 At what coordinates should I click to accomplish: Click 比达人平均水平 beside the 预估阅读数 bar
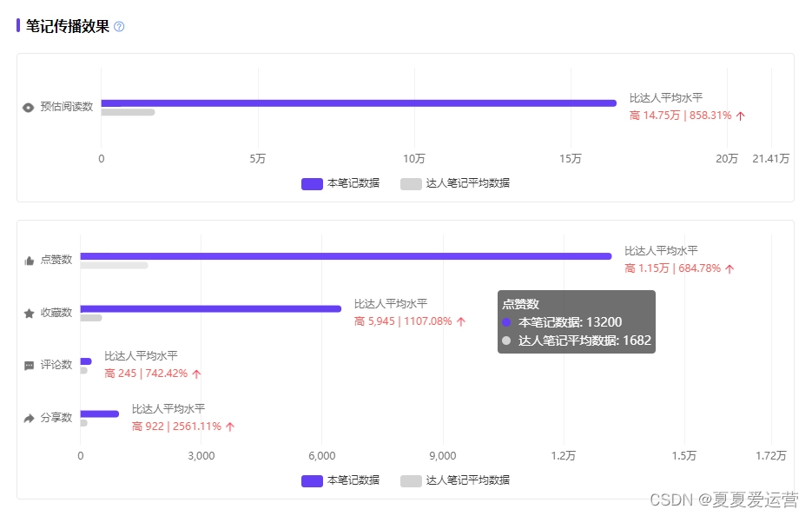pyautogui.click(x=666, y=98)
